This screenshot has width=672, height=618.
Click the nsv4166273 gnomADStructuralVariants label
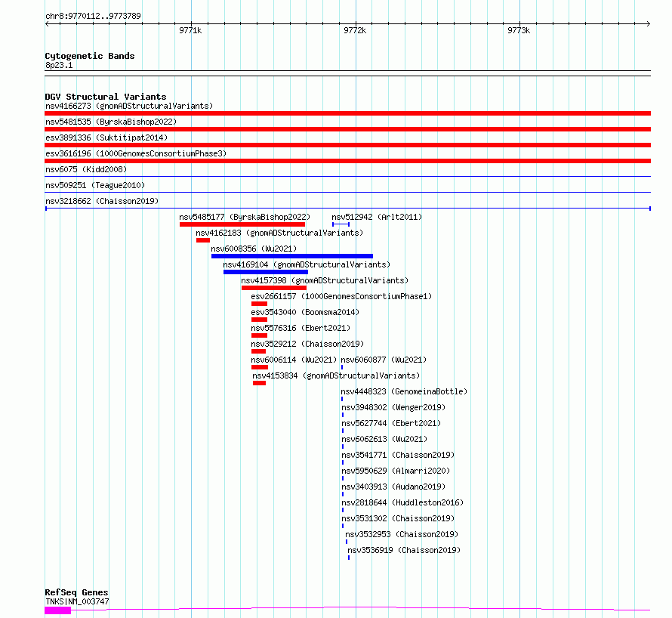(129, 106)
